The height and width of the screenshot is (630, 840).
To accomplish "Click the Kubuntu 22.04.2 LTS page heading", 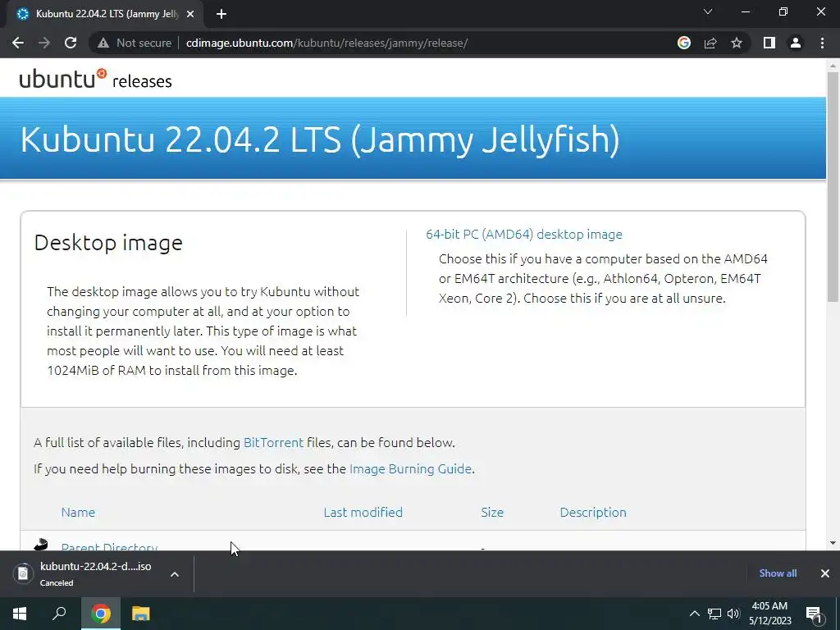I will point(320,139).
